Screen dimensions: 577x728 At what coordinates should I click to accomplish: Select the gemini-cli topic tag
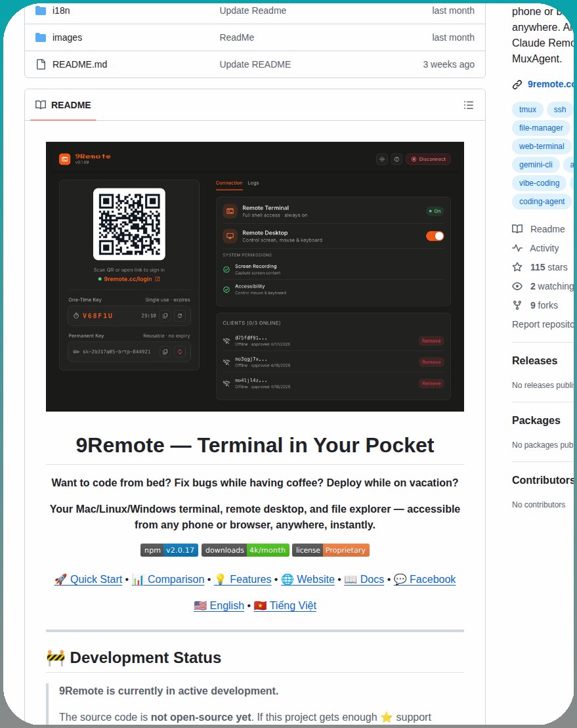[536, 165]
